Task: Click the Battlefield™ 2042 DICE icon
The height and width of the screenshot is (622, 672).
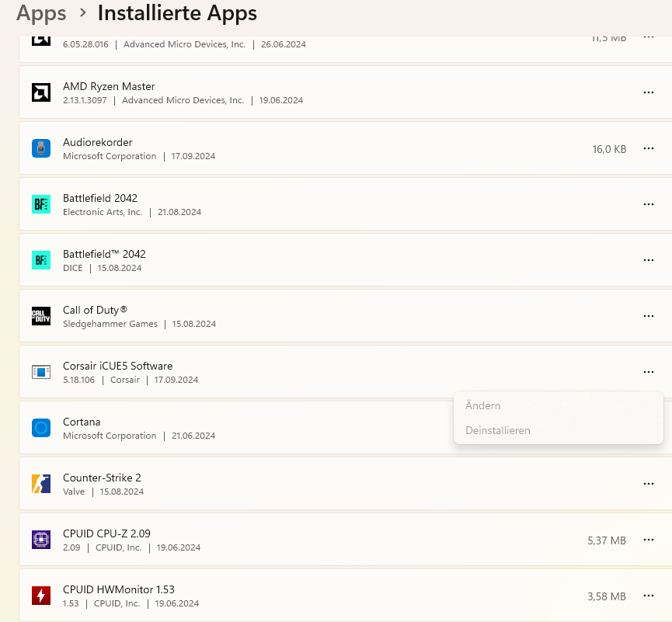Action: point(41,260)
